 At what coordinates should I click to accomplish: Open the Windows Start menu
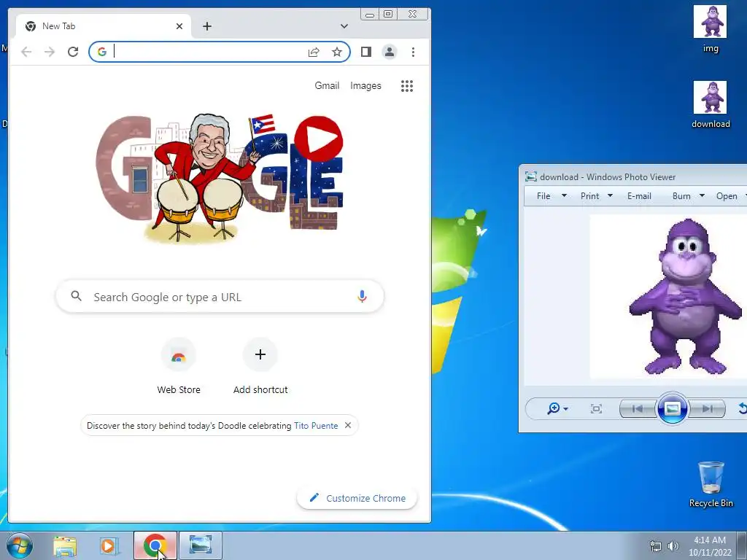(x=20, y=545)
